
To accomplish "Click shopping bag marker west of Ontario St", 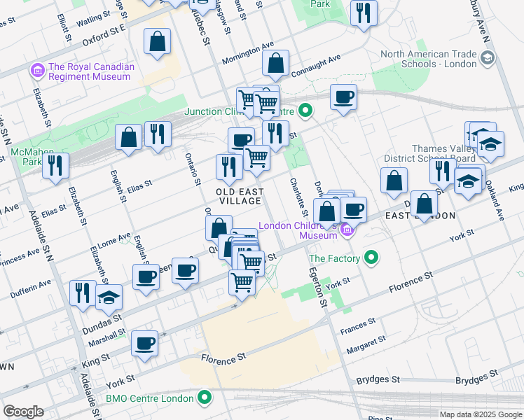I will point(129,138).
